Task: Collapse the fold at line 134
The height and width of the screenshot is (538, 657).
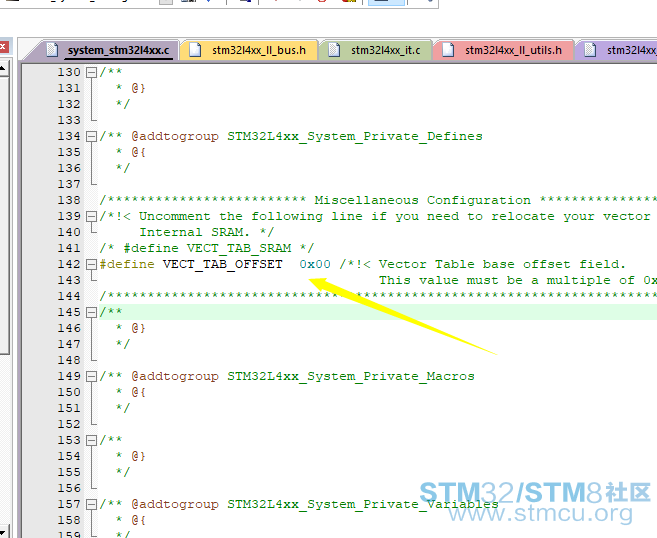Action: pos(91,137)
